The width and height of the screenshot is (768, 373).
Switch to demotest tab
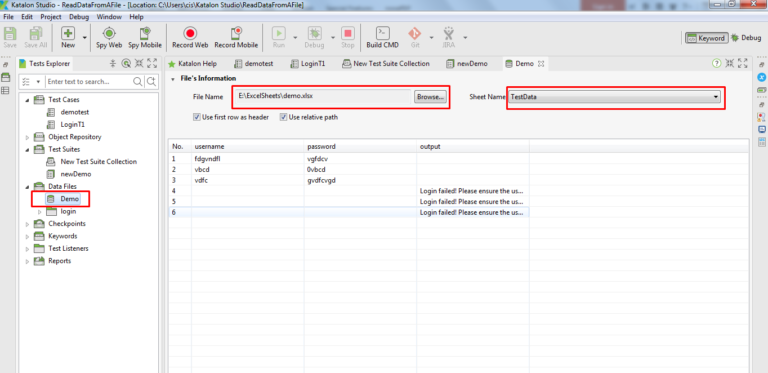pyautogui.click(x=254, y=64)
